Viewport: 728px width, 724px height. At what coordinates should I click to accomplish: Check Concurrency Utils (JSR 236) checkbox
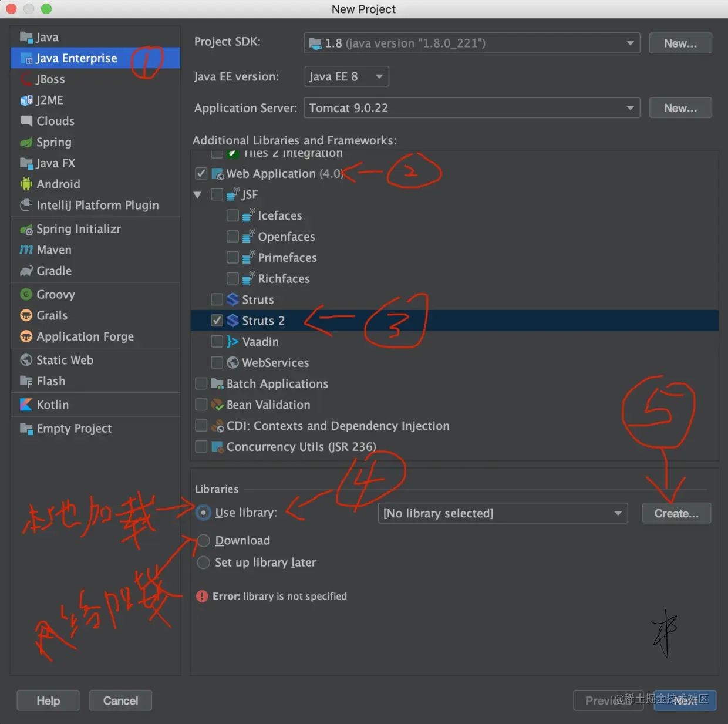[201, 447]
